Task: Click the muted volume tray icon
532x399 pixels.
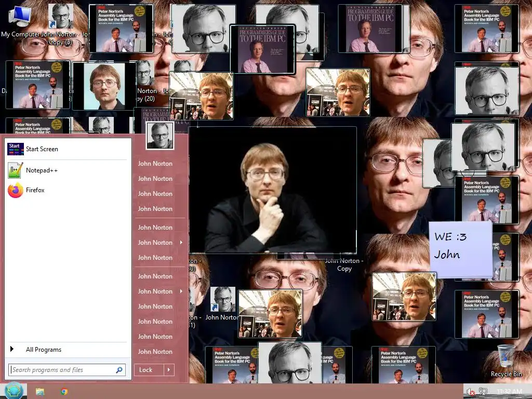Action: pyautogui.click(x=471, y=392)
